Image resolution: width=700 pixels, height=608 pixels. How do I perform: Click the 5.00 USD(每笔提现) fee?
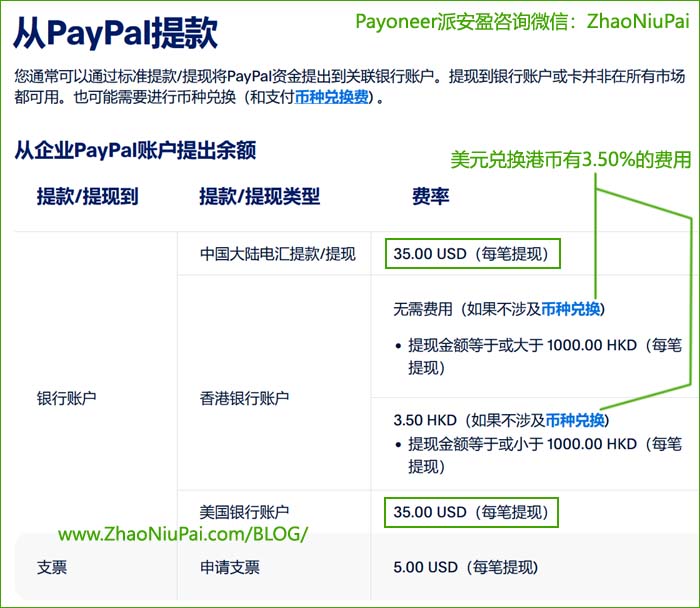466,567
